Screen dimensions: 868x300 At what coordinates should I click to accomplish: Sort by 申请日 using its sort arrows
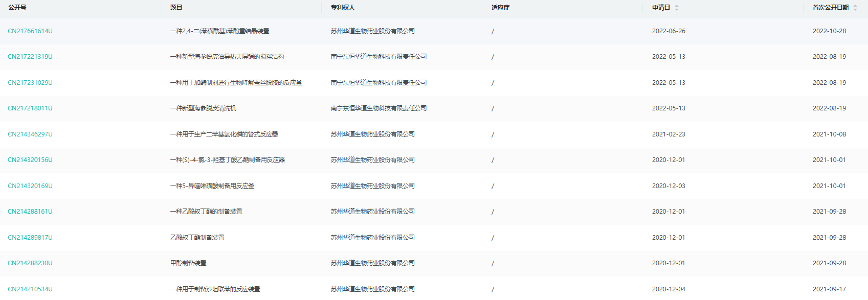[677, 8]
